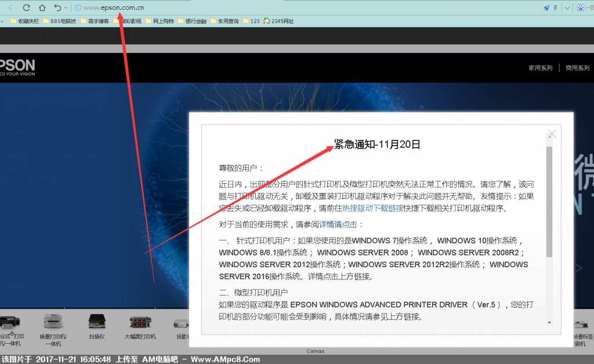The width and height of the screenshot is (594, 364).
Task: Close the 紧急通知 popup with the X
Action: coord(552,133)
